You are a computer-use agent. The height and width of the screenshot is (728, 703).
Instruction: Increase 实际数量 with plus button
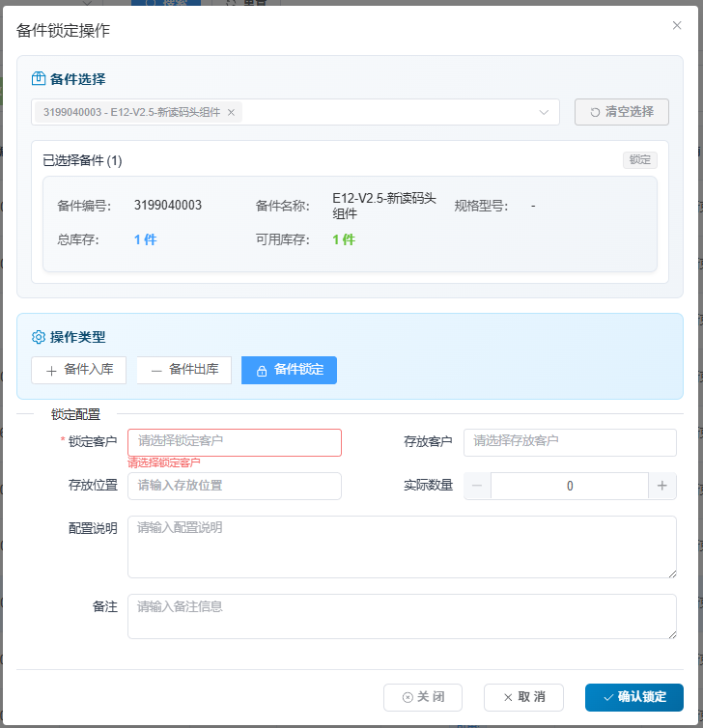click(x=662, y=486)
